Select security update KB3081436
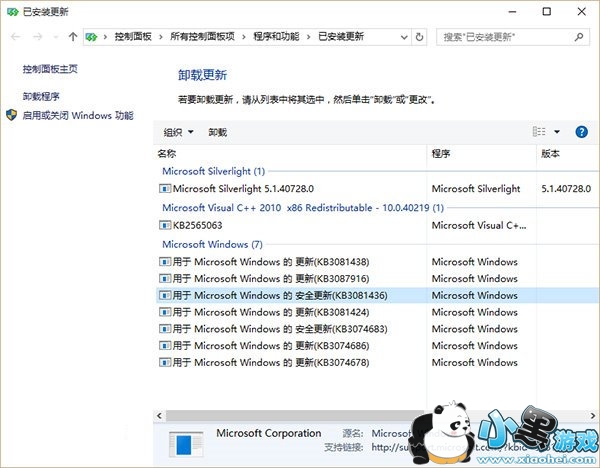This screenshot has width=600, height=468. click(x=280, y=295)
